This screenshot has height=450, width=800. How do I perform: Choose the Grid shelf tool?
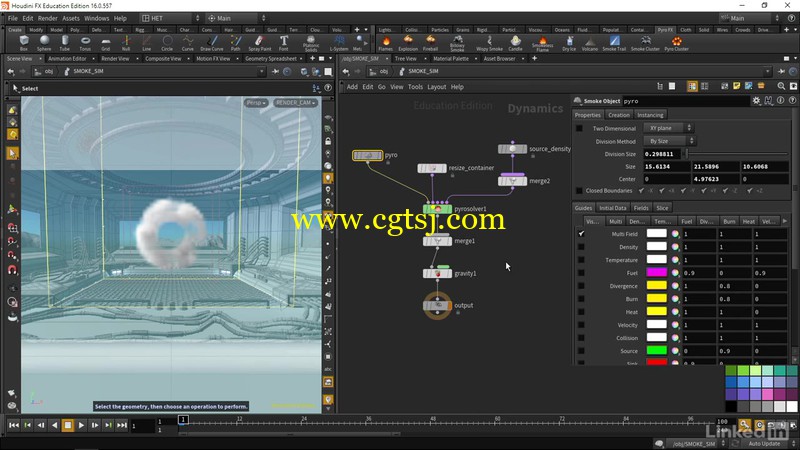(106, 43)
